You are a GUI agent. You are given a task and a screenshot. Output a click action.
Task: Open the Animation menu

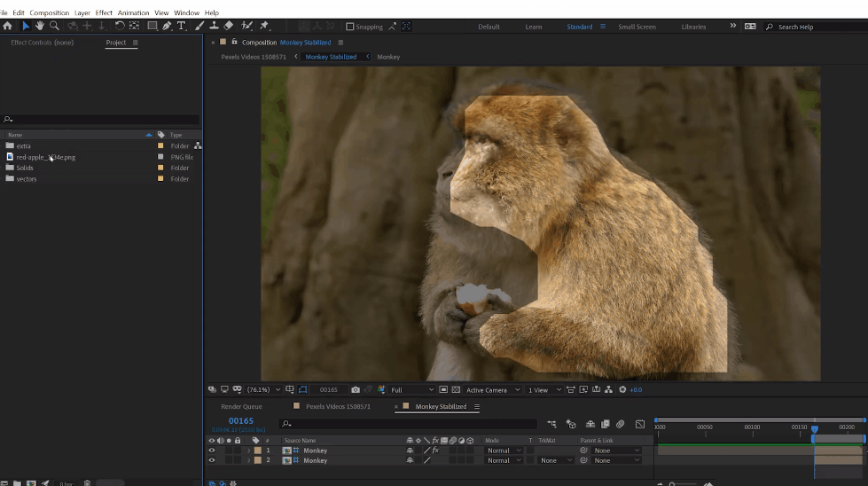point(133,13)
